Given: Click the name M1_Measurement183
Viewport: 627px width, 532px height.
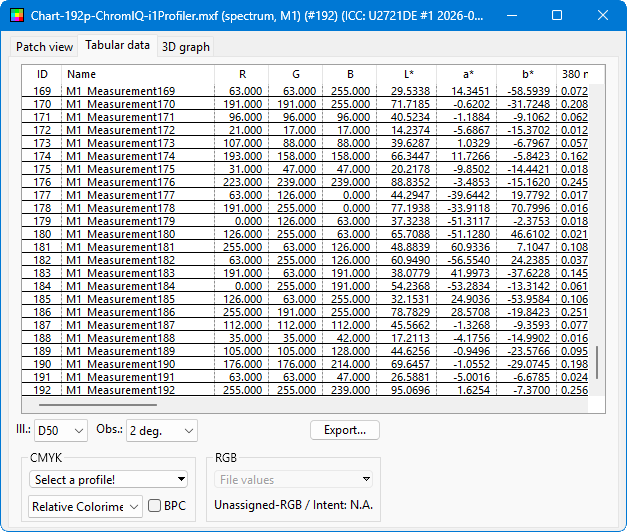Looking at the screenshot, I should (x=120, y=273).
